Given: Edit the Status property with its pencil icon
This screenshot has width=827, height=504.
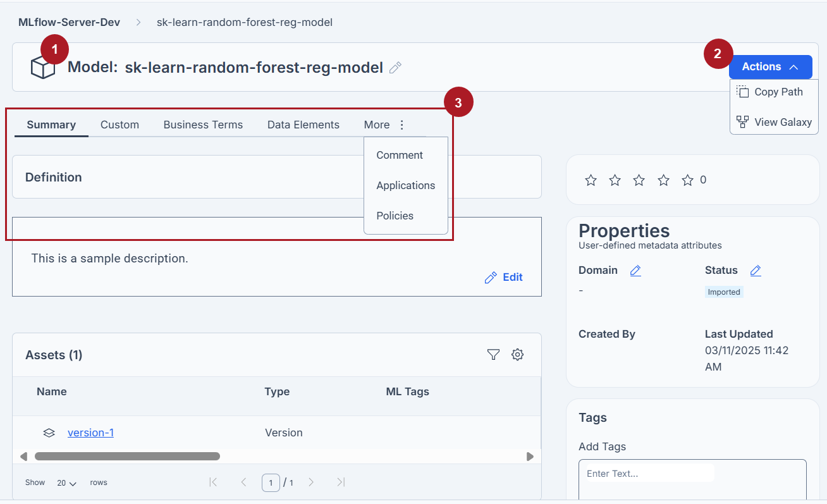Looking at the screenshot, I should [756, 271].
